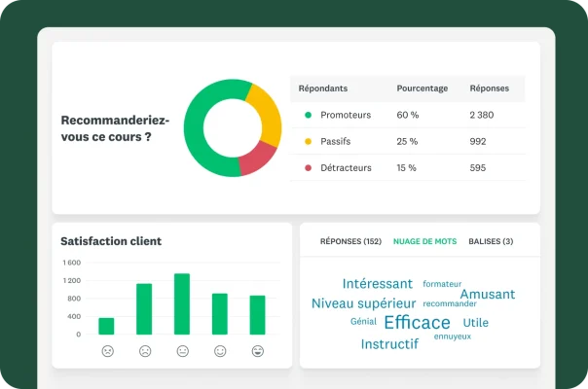Screen dimensions: 588x389
Task: Click the Réponses column header
Action: pos(490,88)
